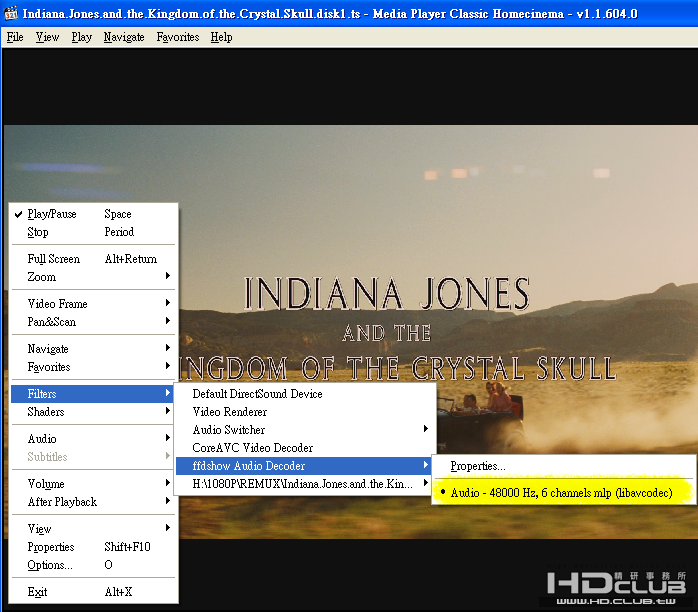Open ffdshow Properties... item
Screen dimensions: 698x612
click(563, 466)
